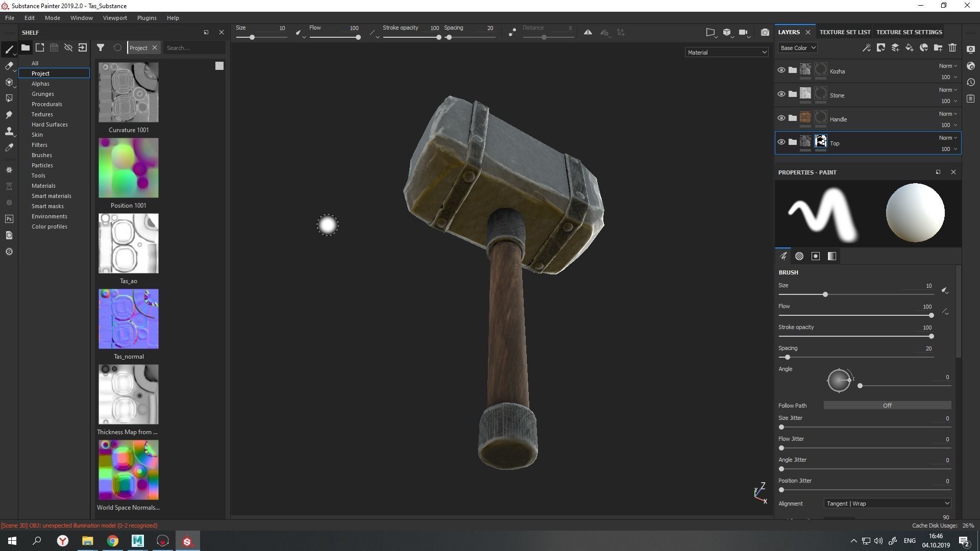Select the Polygon Fill tool
980x551 pixels.
[9, 98]
